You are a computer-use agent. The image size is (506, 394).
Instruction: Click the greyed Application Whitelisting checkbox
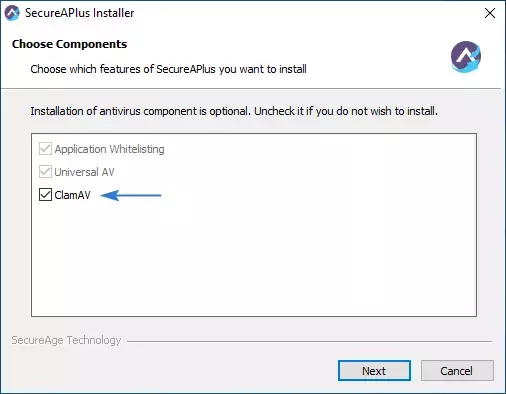pyautogui.click(x=45, y=149)
